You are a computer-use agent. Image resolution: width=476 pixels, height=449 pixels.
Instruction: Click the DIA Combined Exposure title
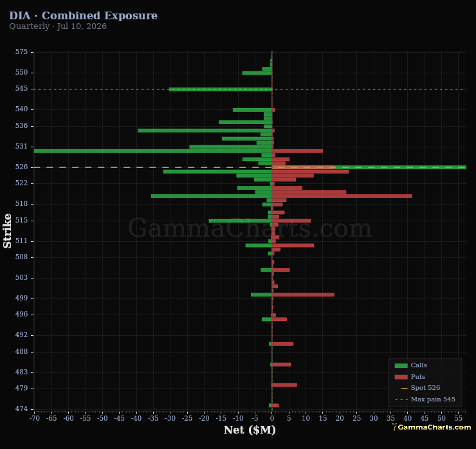(x=83, y=15)
